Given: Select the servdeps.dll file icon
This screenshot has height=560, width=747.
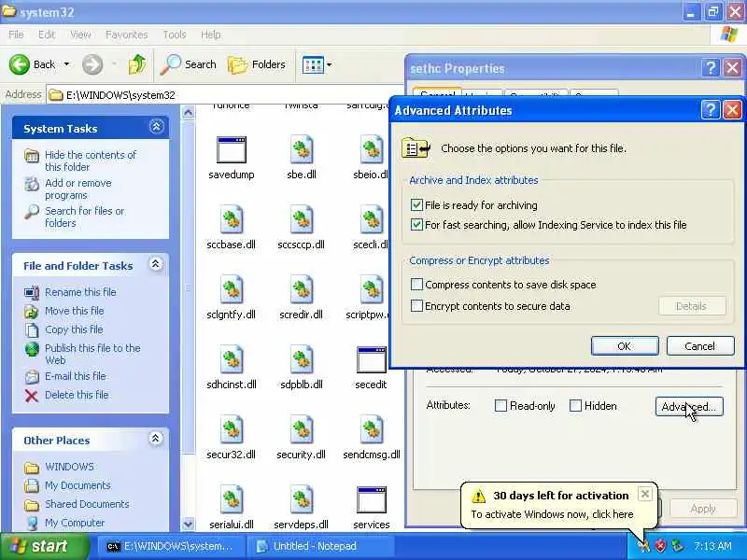Looking at the screenshot, I should 301,499.
